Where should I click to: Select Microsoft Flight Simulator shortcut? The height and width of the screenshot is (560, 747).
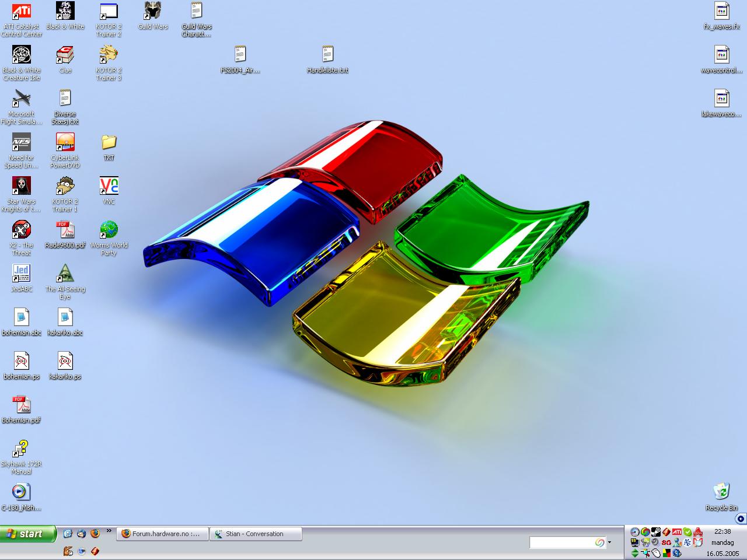point(22,107)
